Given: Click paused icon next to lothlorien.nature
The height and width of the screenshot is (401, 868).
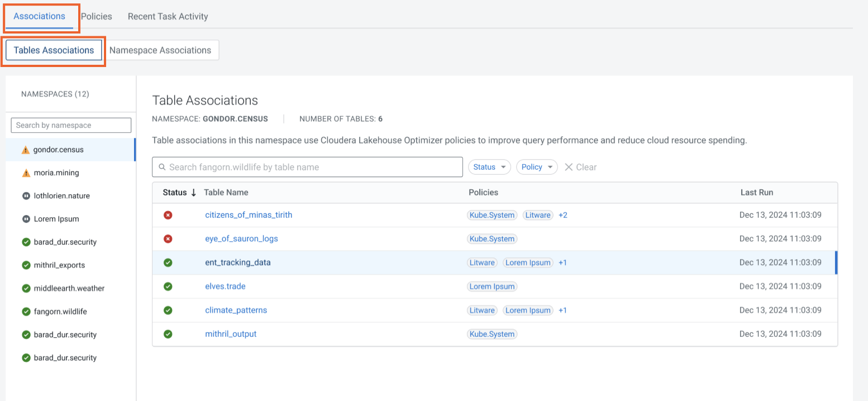Looking at the screenshot, I should pyautogui.click(x=26, y=196).
